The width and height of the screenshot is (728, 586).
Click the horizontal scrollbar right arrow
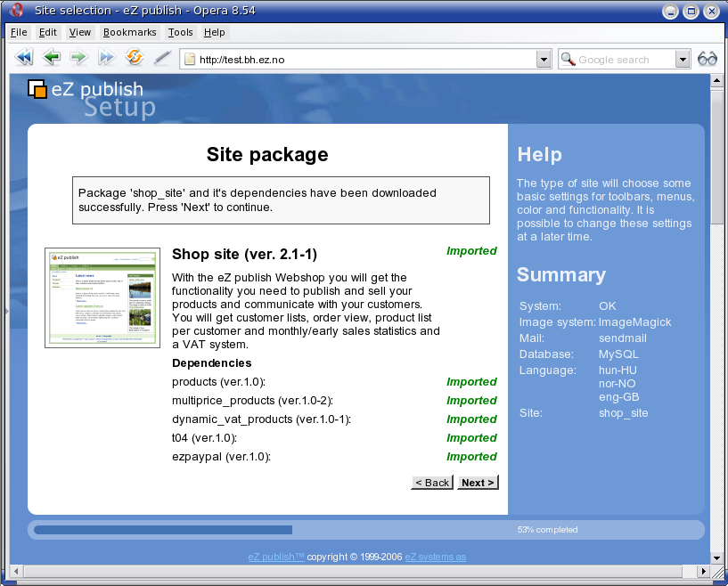[704, 571]
